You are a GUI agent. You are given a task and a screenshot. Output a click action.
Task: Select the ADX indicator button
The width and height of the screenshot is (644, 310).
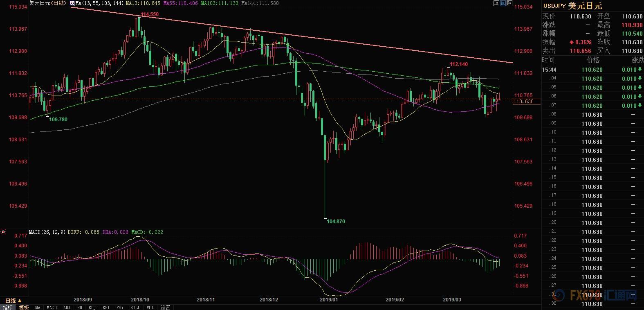[x=67, y=307]
